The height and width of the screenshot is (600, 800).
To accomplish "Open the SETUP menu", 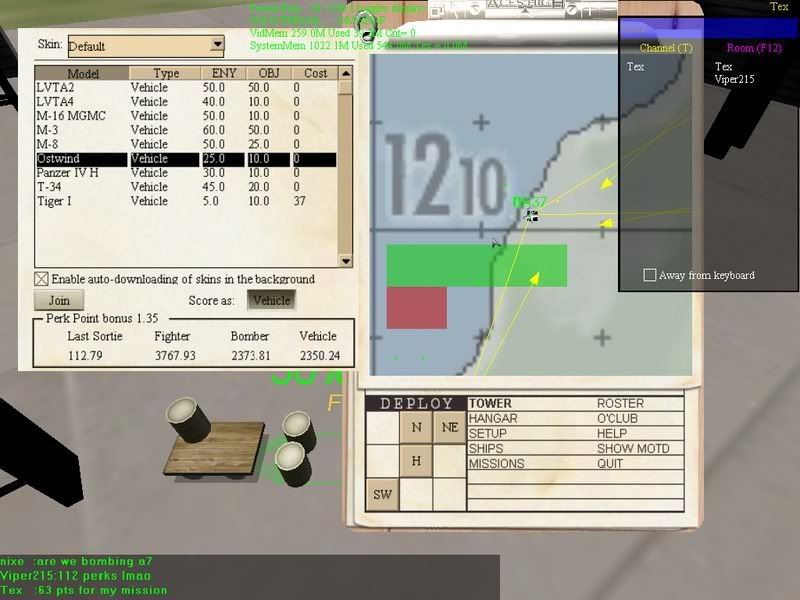I will [x=488, y=434].
